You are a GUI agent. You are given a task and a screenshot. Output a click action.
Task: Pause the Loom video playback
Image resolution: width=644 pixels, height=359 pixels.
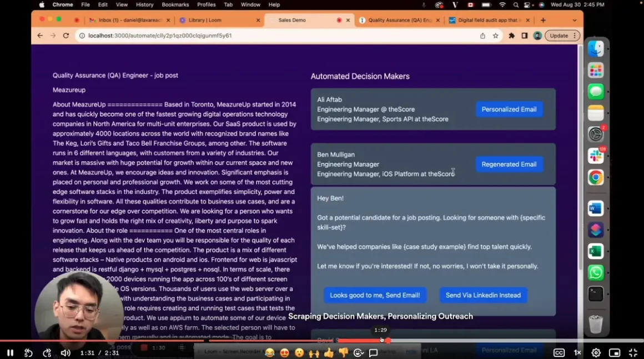(x=10, y=353)
